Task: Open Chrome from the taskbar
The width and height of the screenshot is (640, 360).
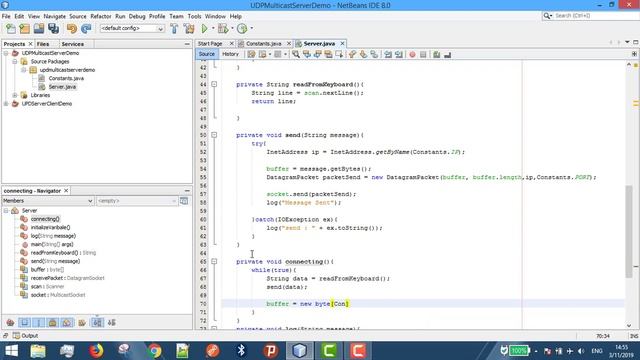Action: pos(154,351)
